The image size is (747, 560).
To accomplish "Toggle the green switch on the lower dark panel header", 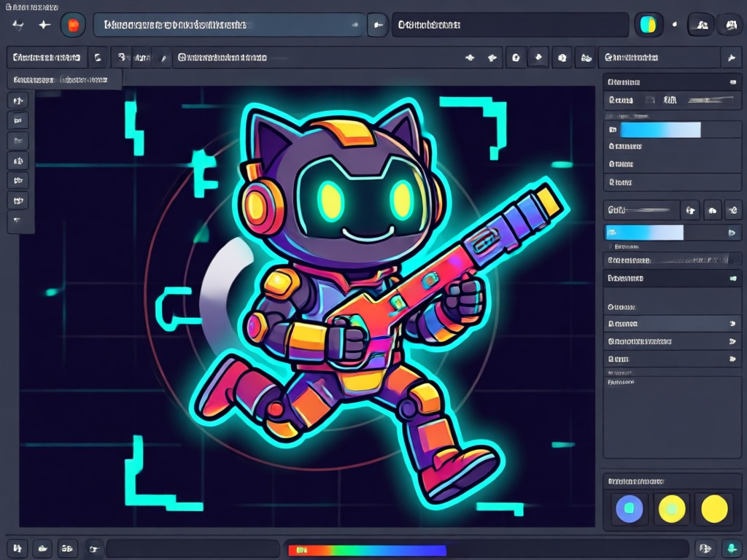I will [732, 279].
